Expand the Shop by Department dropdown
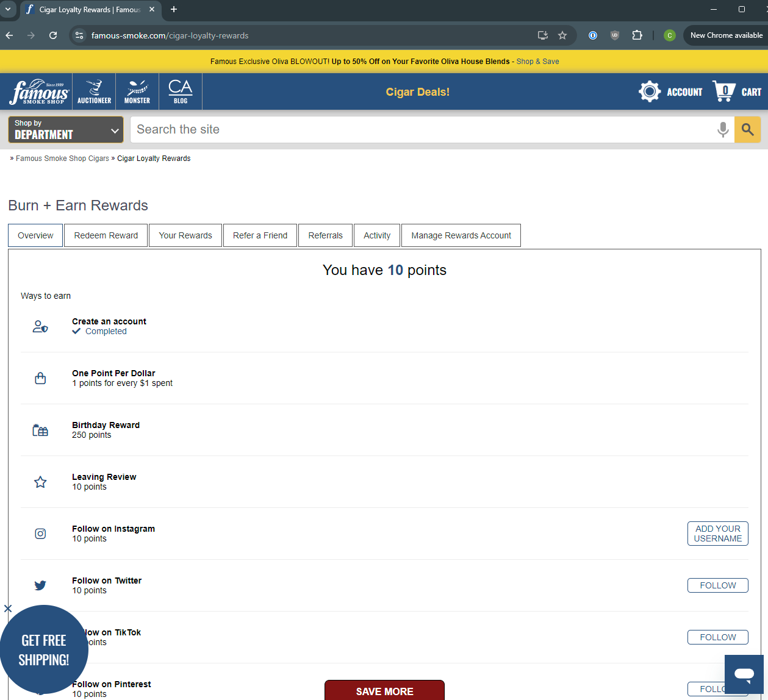768x700 pixels. click(x=66, y=129)
